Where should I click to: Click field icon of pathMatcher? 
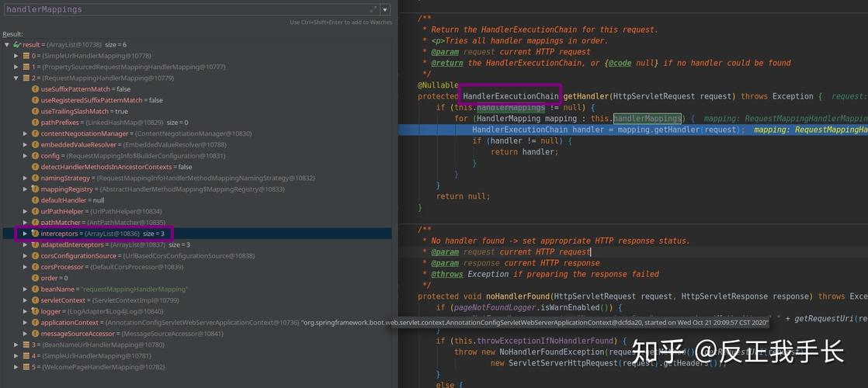pyautogui.click(x=36, y=223)
